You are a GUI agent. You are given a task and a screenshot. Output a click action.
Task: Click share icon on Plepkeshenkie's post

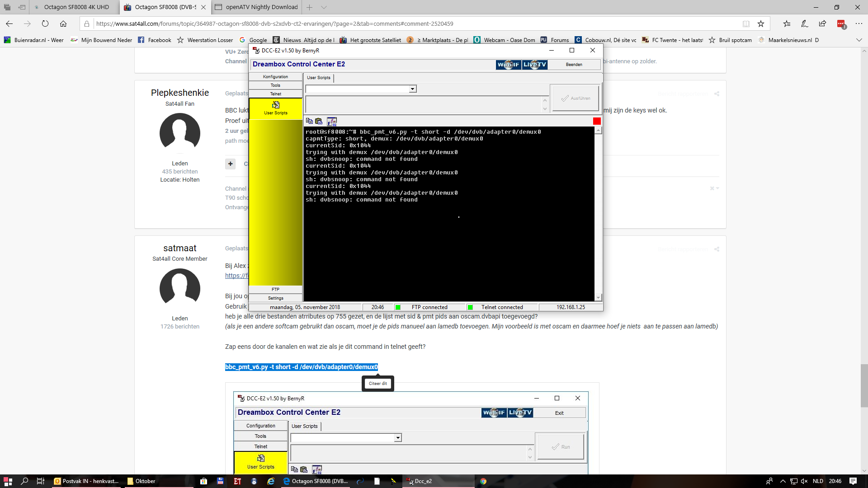[717, 94]
